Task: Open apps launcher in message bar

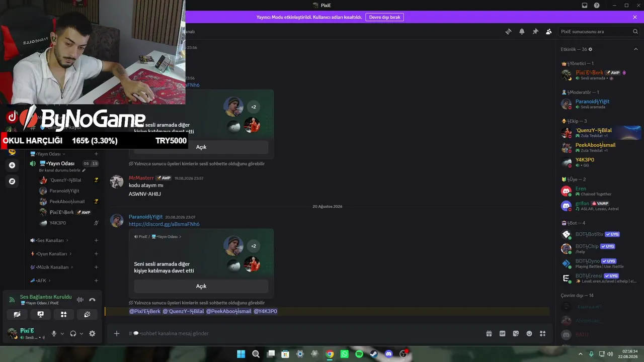Action: (x=542, y=333)
